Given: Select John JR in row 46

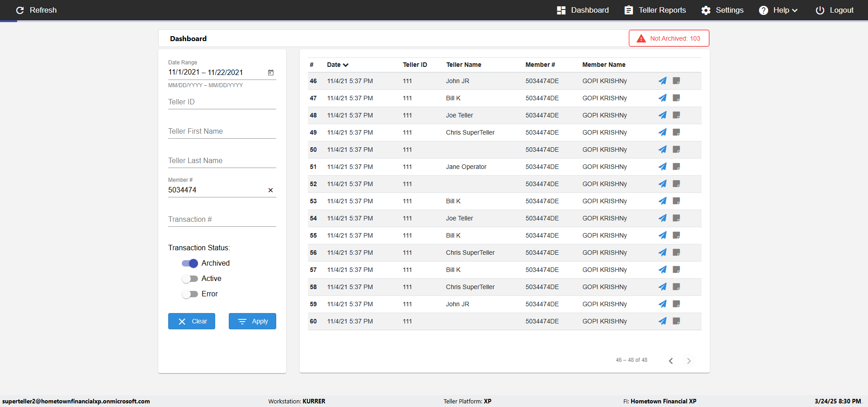Looking at the screenshot, I should (458, 81).
